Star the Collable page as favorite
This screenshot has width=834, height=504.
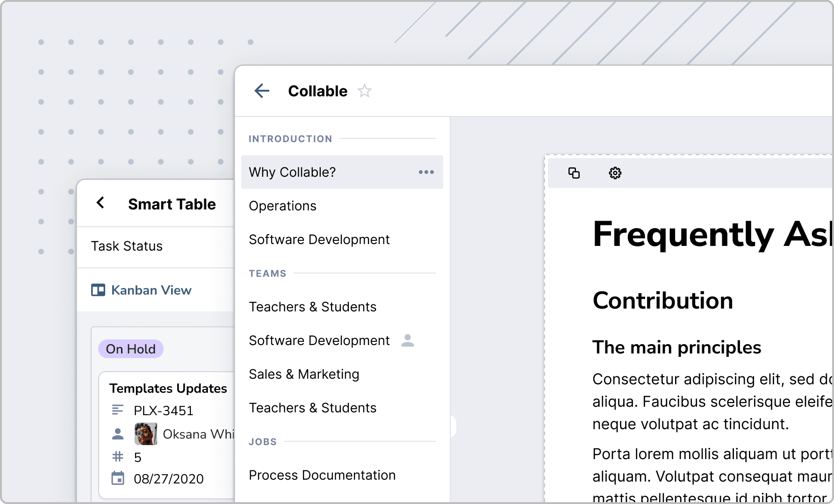point(365,91)
